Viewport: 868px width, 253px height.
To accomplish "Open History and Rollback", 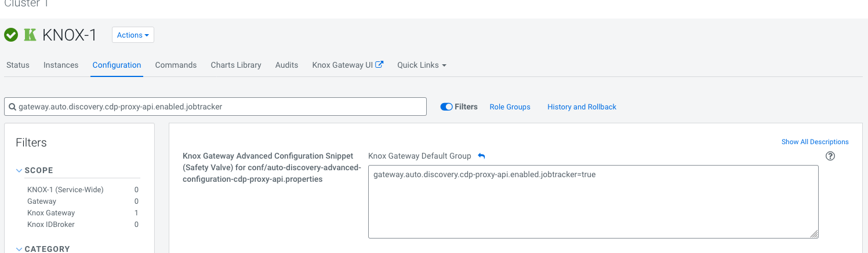I will point(582,107).
